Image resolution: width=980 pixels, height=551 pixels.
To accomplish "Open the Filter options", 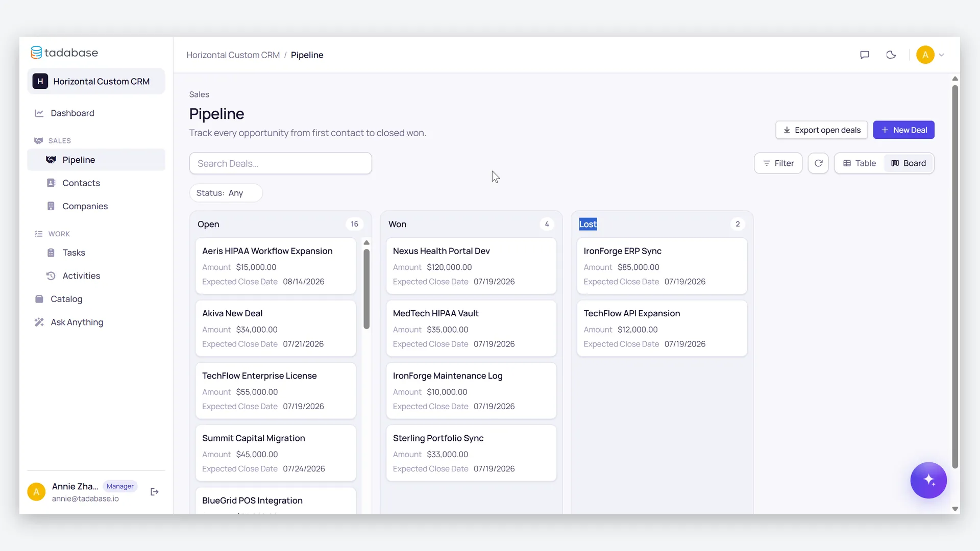I will point(778,163).
